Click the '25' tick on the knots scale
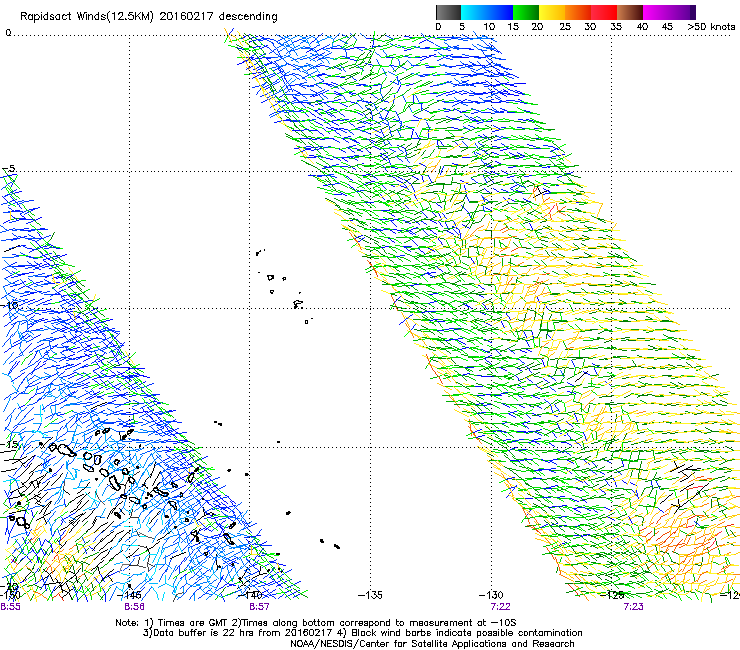Screen dimensions: 740x650 tap(565, 26)
